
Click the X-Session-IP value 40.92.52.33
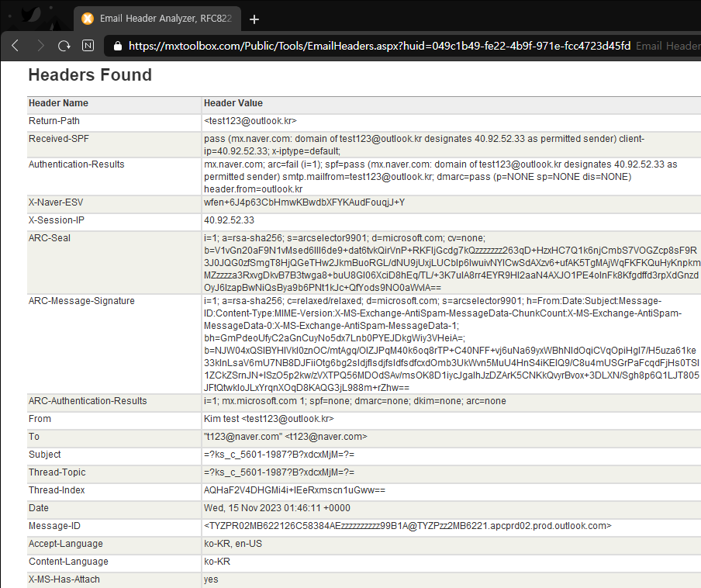click(x=229, y=220)
